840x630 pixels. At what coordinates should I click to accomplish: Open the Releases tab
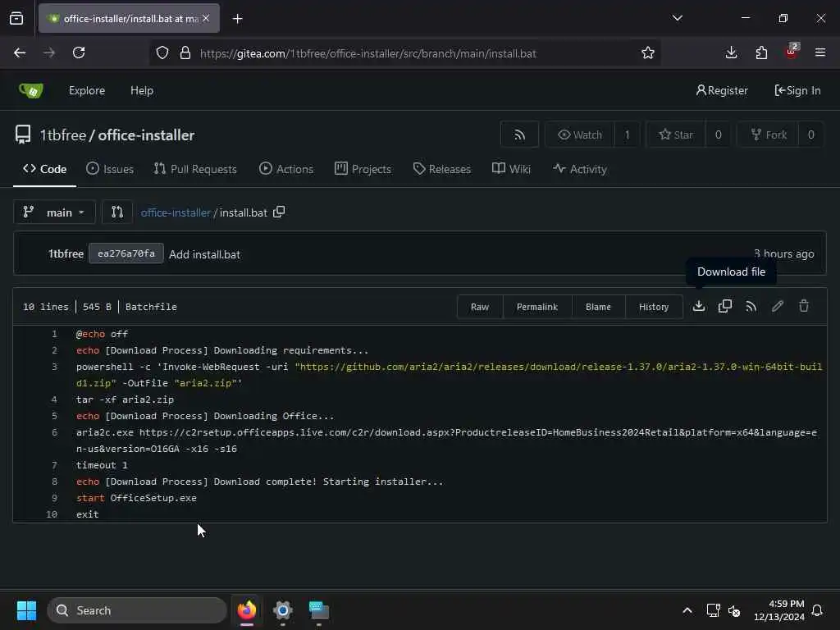click(442, 169)
